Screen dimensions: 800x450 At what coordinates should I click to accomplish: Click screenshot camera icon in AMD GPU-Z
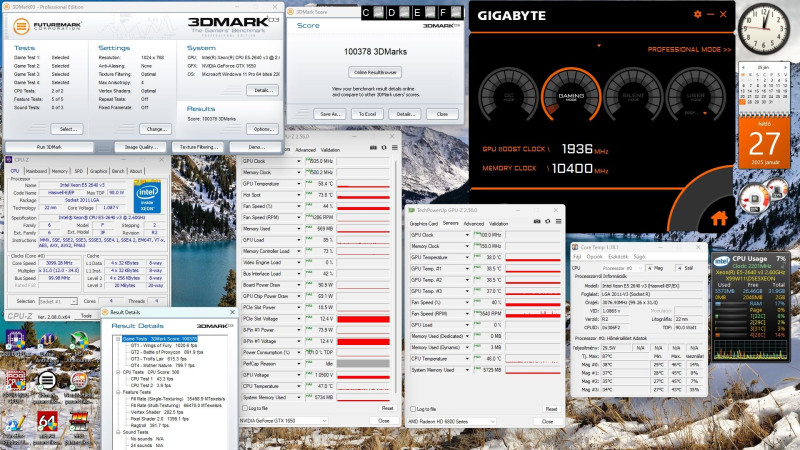tap(537, 221)
